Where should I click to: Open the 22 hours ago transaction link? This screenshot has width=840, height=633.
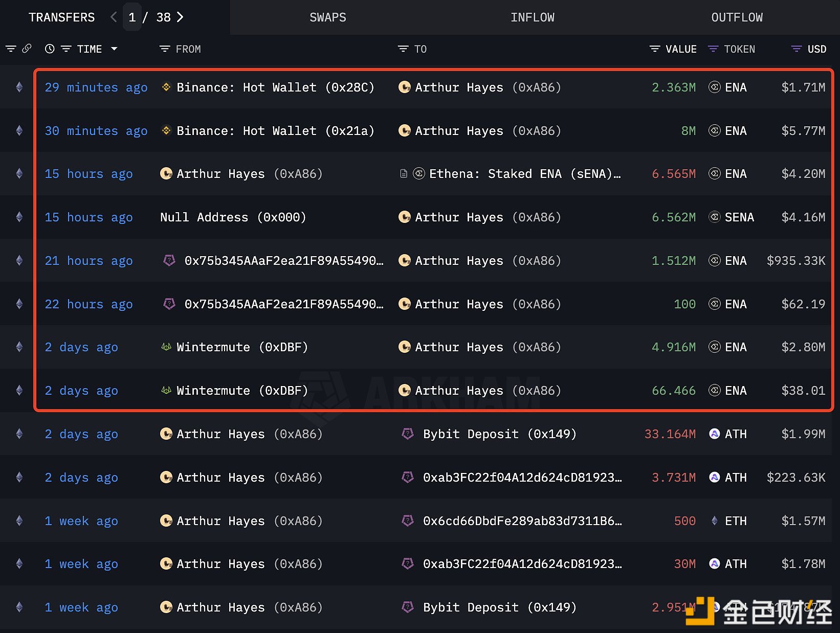tap(89, 304)
